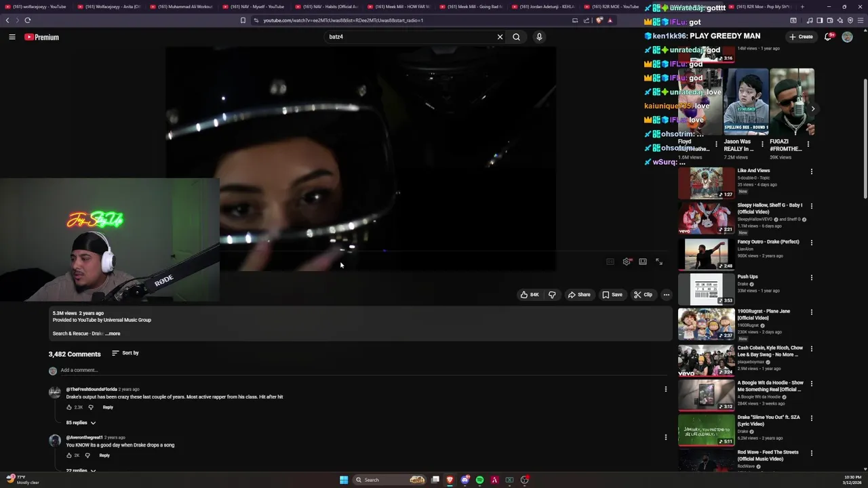
Task: Open the notifications bell
Action: 828,37
